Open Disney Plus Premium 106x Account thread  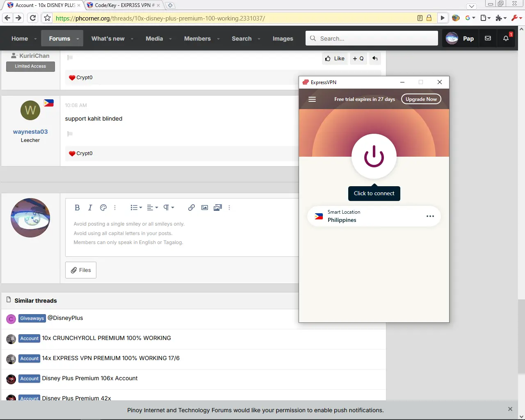pos(90,378)
